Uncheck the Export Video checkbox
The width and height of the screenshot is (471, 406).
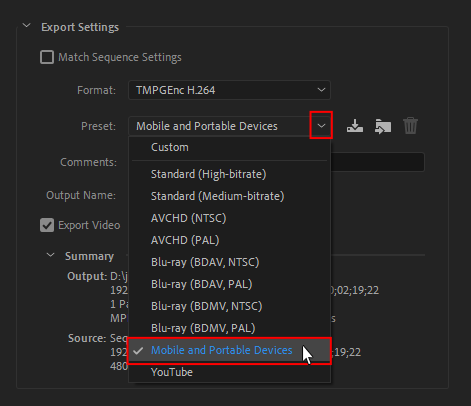[47, 225]
